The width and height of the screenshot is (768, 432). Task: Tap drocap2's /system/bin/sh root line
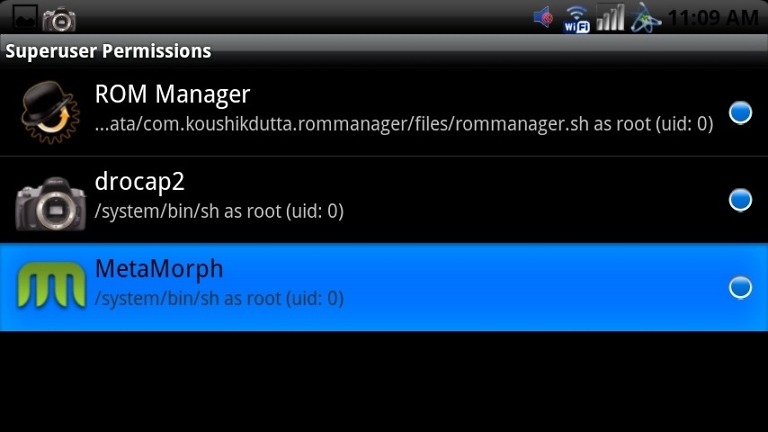(x=219, y=212)
